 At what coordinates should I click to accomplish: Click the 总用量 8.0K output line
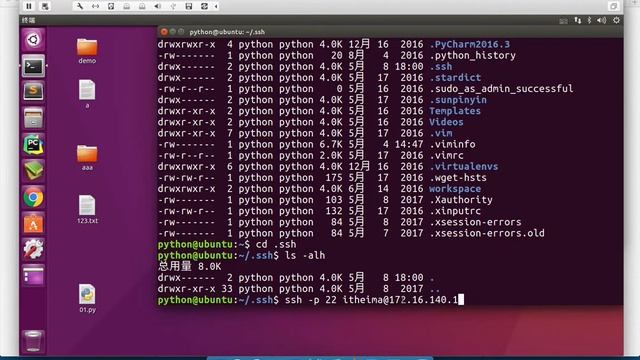[x=189, y=267]
